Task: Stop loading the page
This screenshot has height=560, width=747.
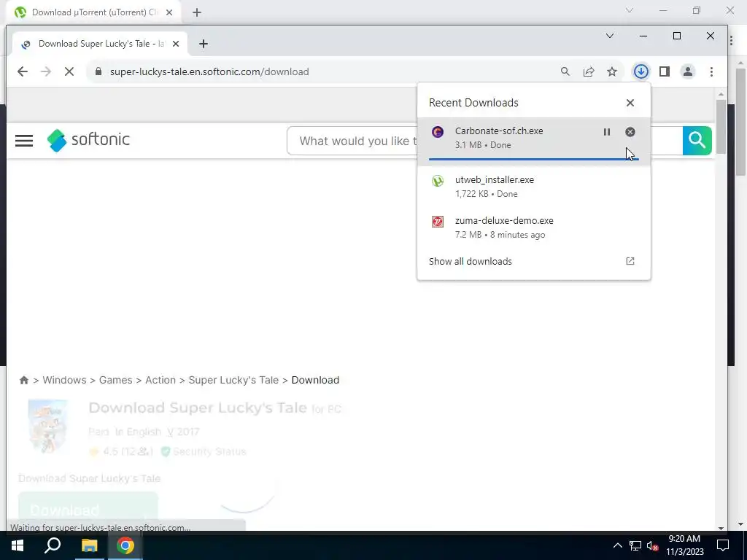Action: 69,71
